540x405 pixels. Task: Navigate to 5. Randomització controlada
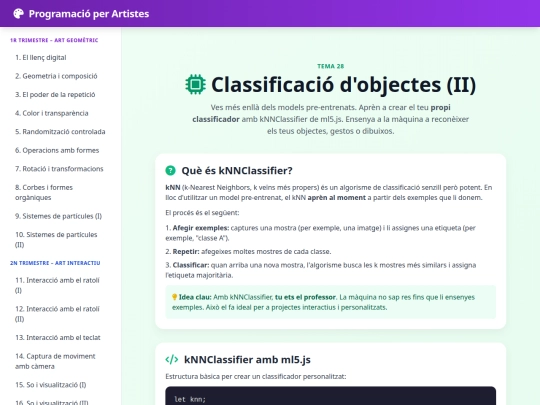tap(60, 132)
